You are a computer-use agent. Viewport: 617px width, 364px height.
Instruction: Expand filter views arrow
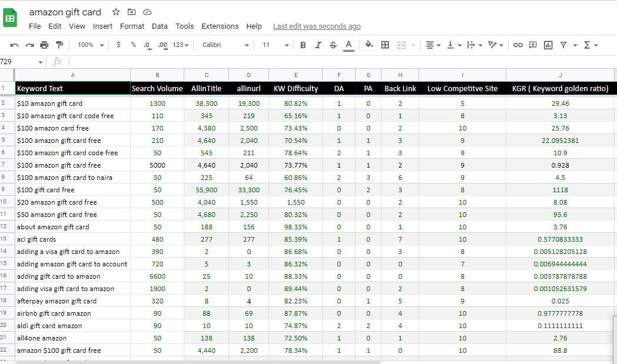tap(575, 46)
